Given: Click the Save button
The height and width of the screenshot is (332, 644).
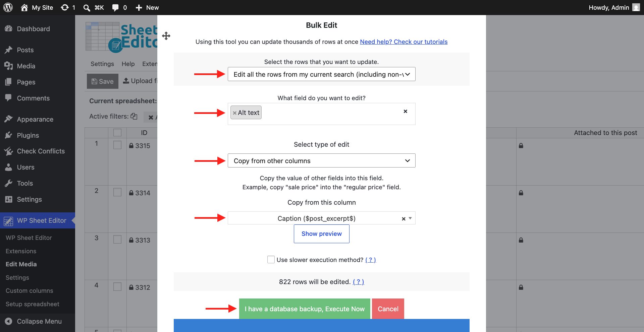Looking at the screenshot, I should pos(103,81).
